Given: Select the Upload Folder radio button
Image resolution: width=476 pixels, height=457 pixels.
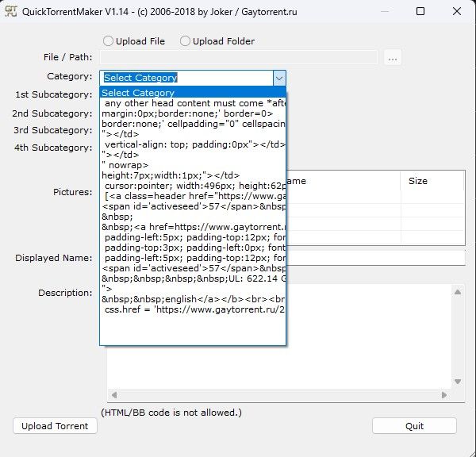Looking at the screenshot, I should tap(185, 41).
